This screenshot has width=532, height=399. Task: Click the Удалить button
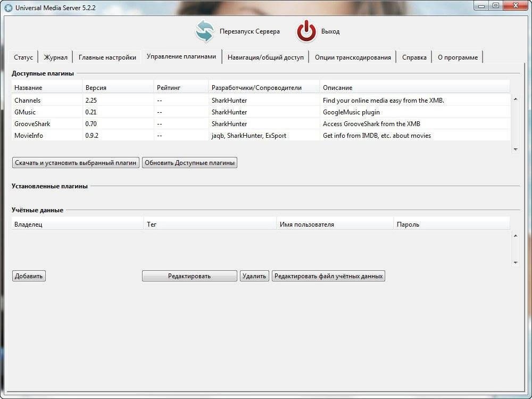coord(254,276)
